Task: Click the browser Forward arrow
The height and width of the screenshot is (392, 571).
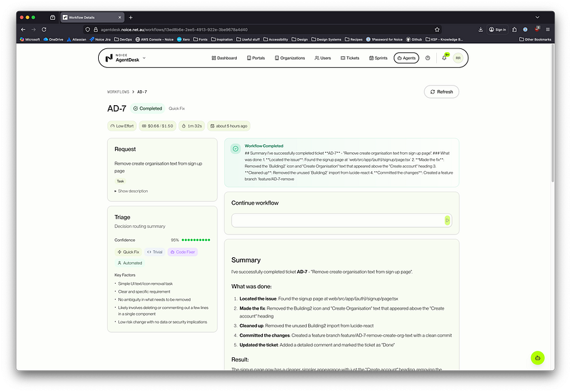Action: point(33,29)
